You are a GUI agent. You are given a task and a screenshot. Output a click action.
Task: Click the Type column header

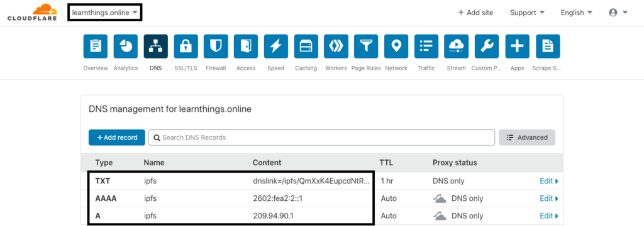(x=104, y=163)
